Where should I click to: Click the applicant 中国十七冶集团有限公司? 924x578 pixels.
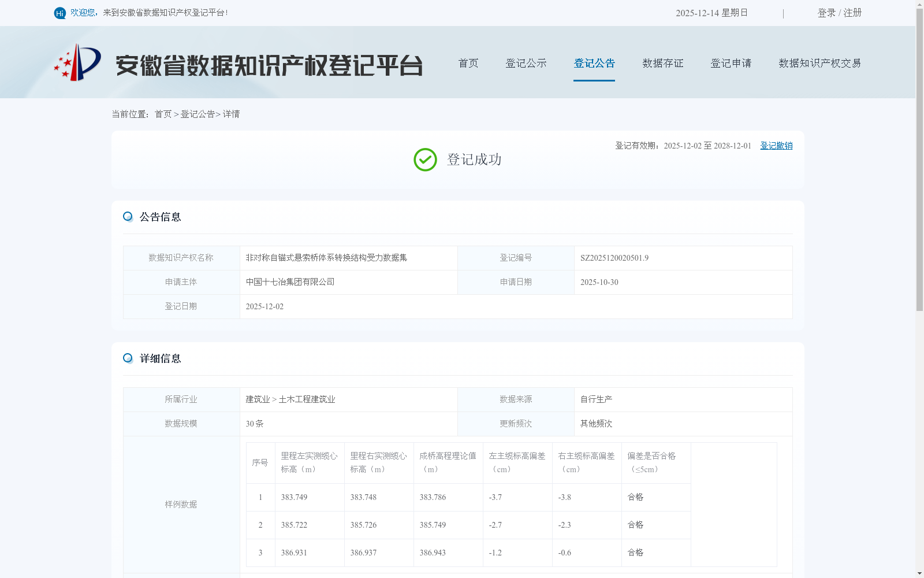click(290, 282)
